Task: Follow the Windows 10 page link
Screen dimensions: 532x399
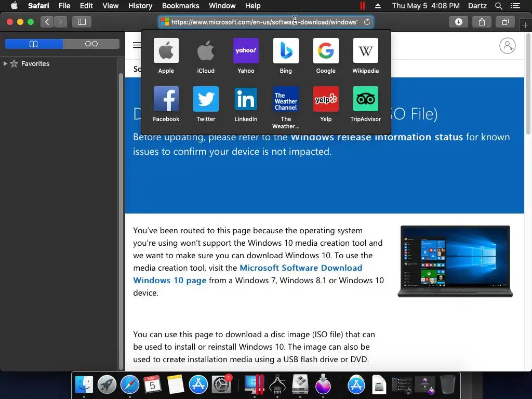Action: click(170, 280)
